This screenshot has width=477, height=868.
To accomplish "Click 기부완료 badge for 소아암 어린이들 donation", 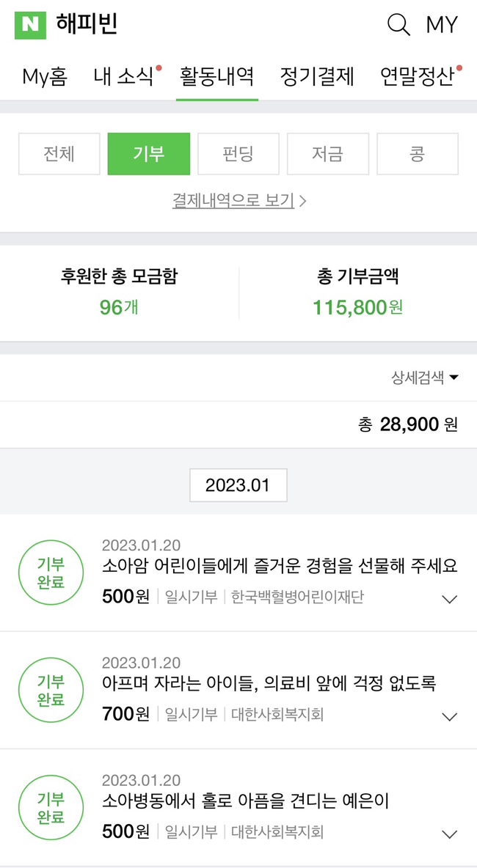I will tap(51, 573).
